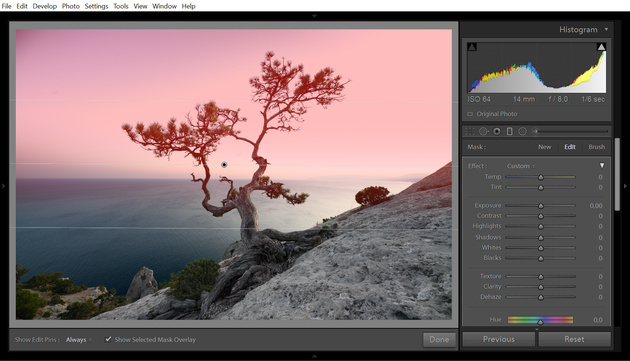630x361 pixels.
Task: Click the Temp value field
Action: click(600, 177)
